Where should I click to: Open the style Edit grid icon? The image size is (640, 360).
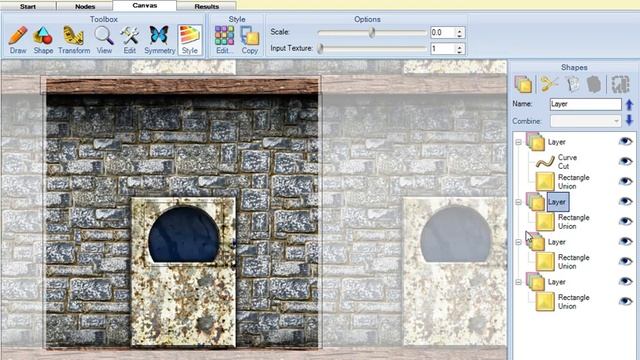224,40
